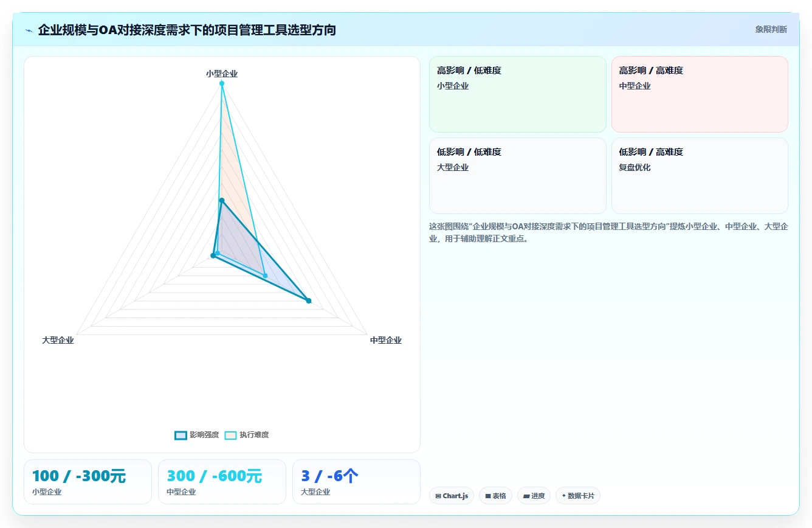
Task: Open the 低影响 / 高难度 quadrant card
Action: point(700,176)
